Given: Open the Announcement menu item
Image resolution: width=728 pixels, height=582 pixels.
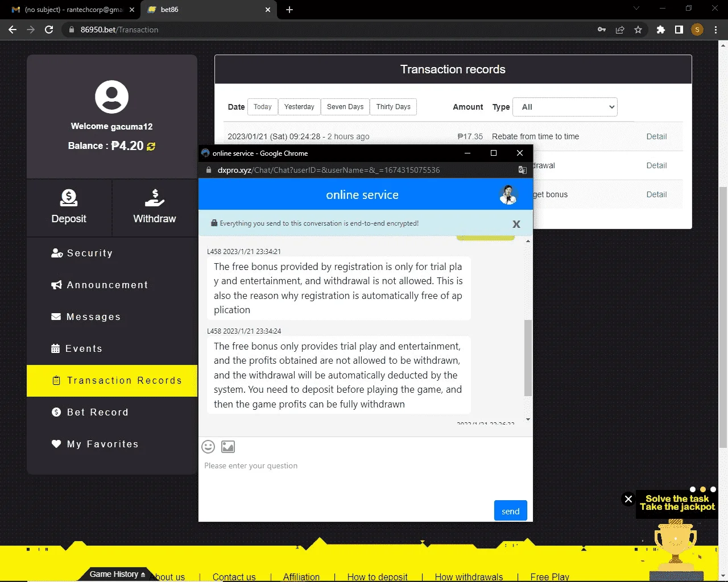Looking at the screenshot, I should tap(100, 285).
